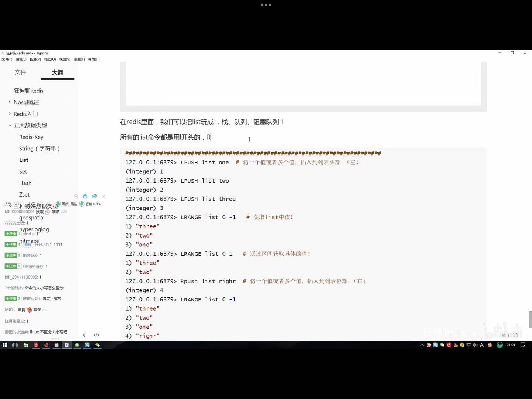This screenshot has height=399, width=532.
Task: Open WeChat from the taskbar
Action: [x=98, y=345]
